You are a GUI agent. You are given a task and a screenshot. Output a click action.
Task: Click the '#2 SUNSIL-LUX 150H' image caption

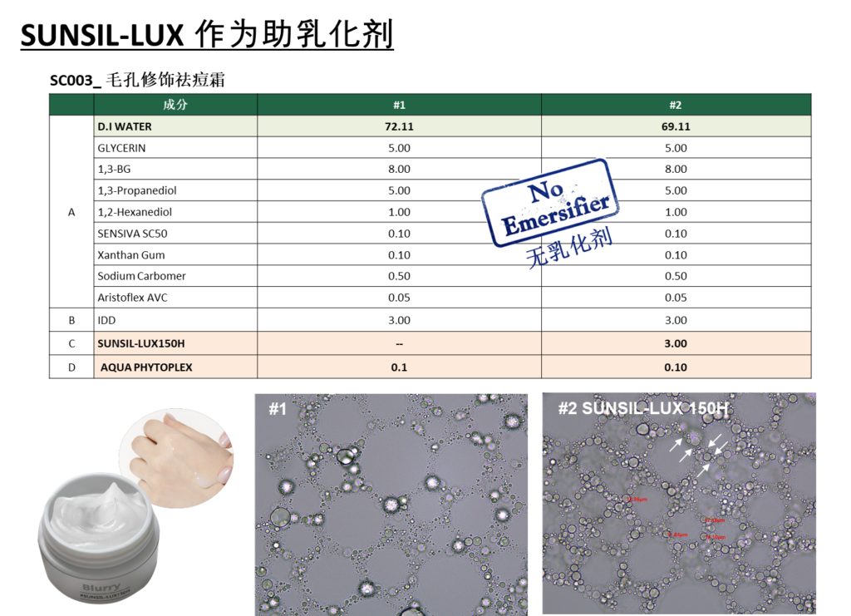click(642, 409)
